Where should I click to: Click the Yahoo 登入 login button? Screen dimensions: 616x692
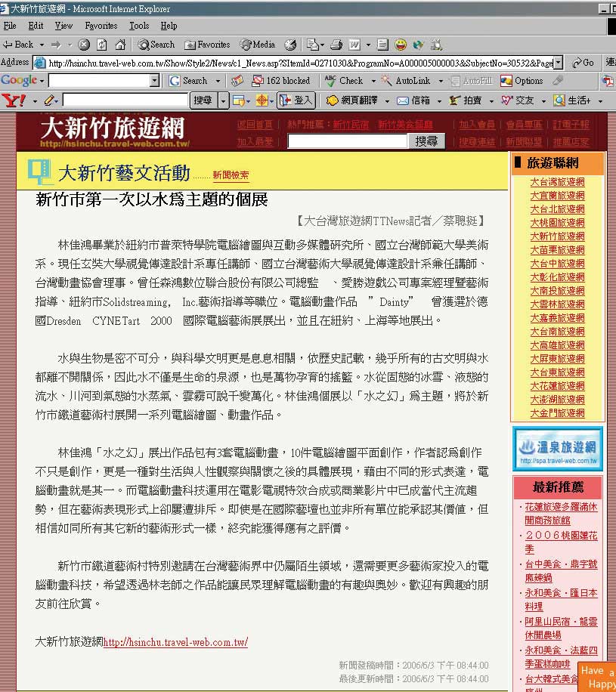[x=296, y=100]
